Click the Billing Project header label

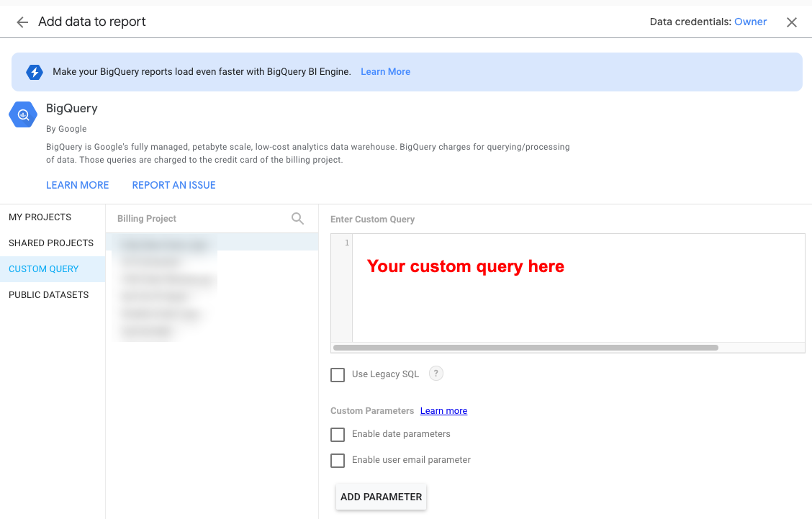(147, 219)
